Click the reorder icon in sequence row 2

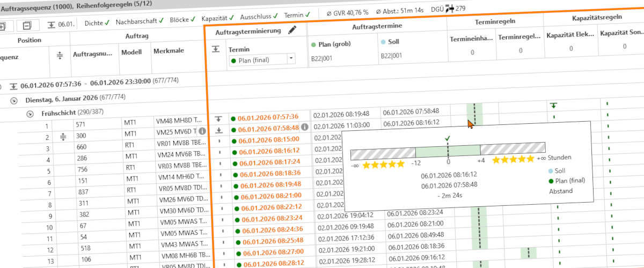pyautogui.click(x=62, y=137)
